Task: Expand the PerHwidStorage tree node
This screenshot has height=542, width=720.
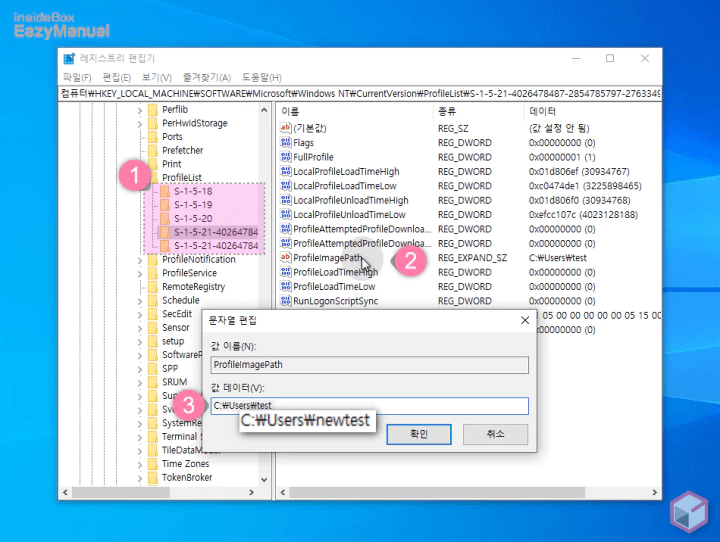Action: coord(140,123)
